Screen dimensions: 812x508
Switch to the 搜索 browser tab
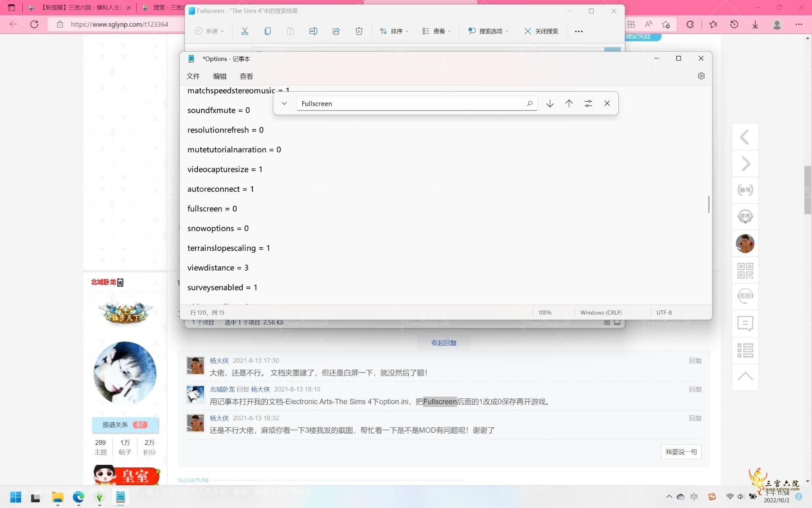point(163,8)
